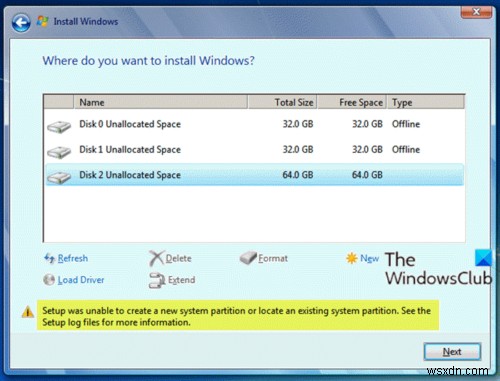Viewport: 500px width, 381px height.
Task: Click the New starburst icon
Action: (x=352, y=258)
